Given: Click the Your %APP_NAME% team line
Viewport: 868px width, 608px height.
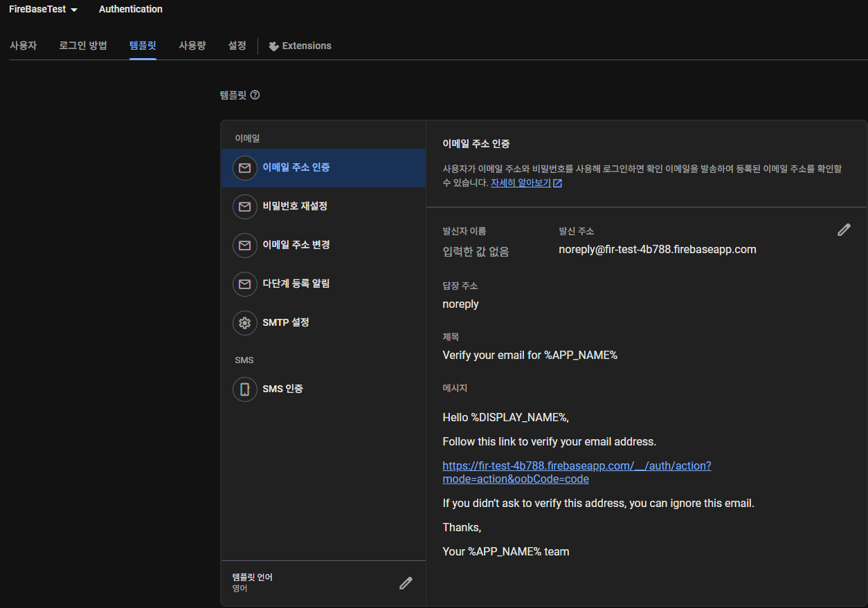Looking at the screenshot, I should click(505, 552).
